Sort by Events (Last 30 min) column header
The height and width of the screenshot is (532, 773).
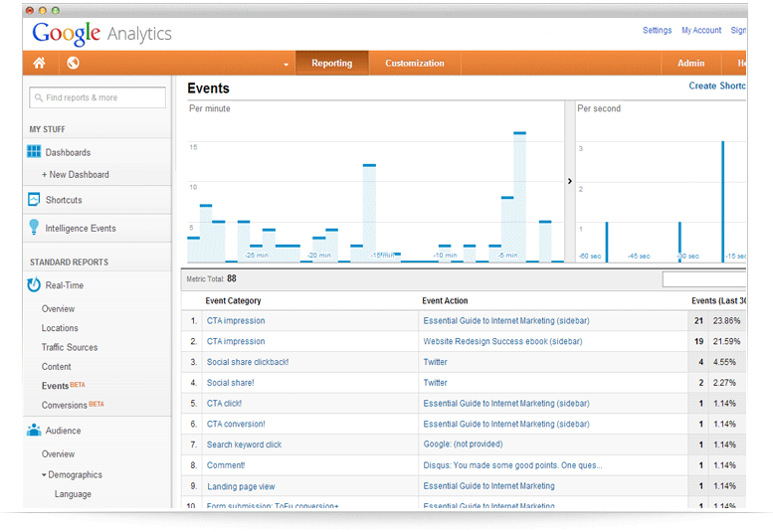coord(718,300)
